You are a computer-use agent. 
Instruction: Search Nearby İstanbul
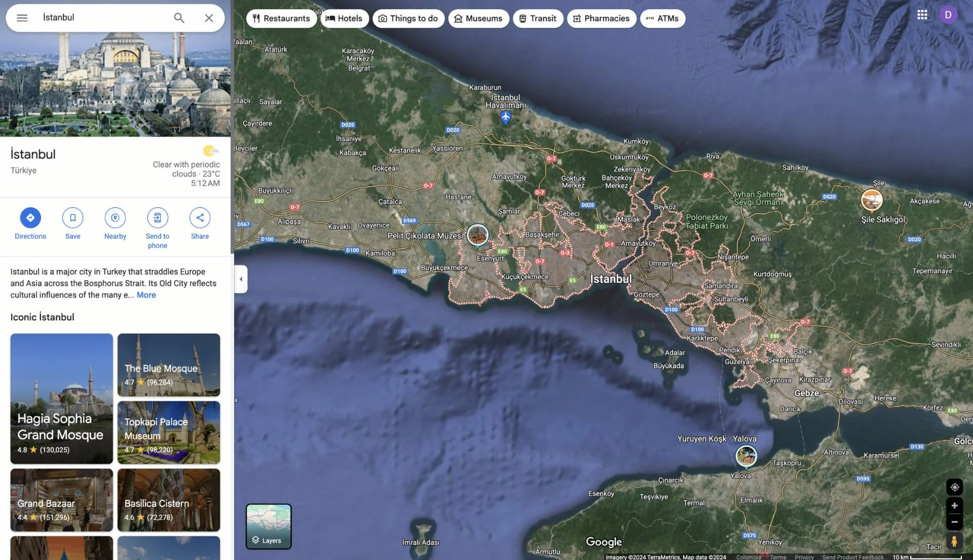coord(115,223)
